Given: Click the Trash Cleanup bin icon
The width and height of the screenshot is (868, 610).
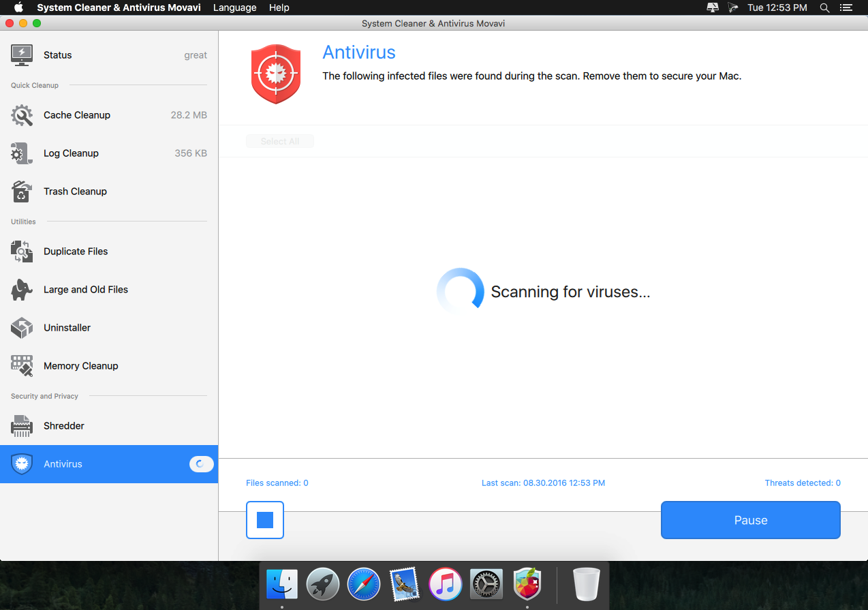Looking at the screenshot, I should [x=22, y=192].
